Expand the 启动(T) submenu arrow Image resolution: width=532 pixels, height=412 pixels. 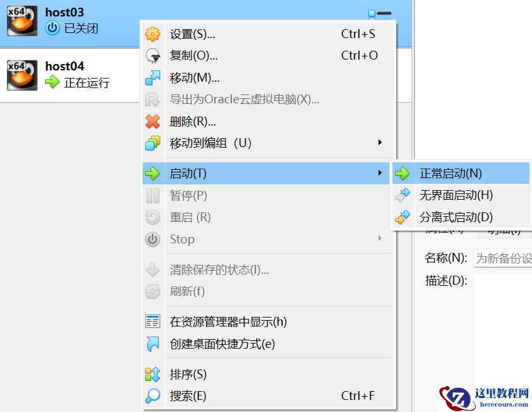click(x=380, y=173)
